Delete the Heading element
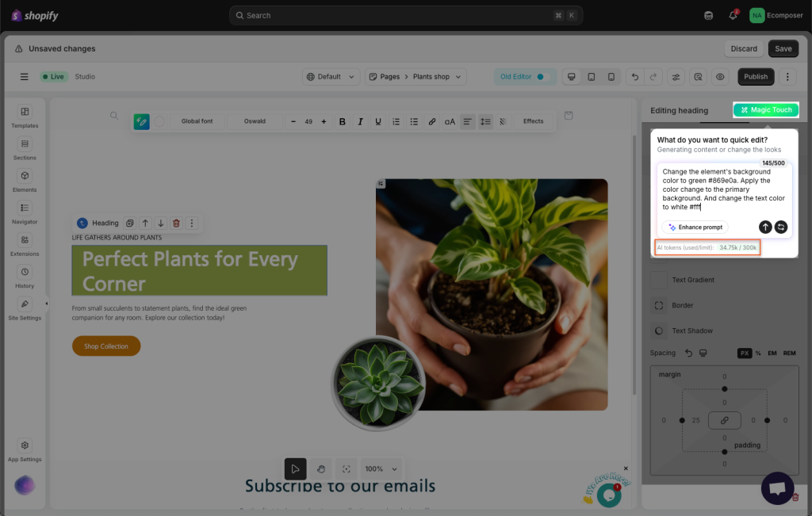 coord(176,223)
